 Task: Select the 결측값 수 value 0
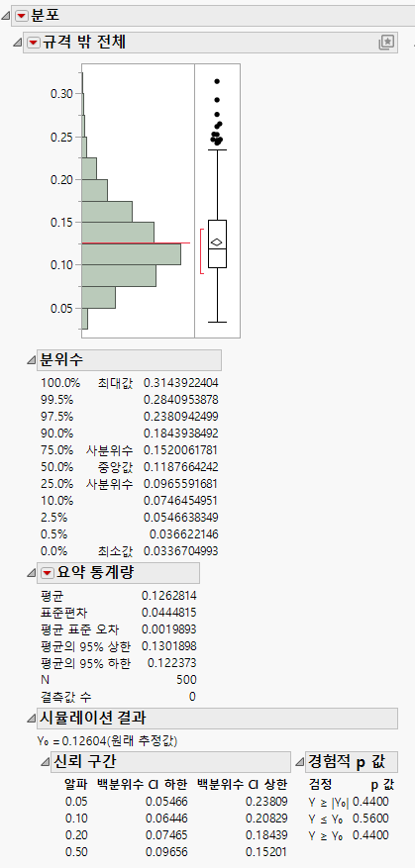192,697
